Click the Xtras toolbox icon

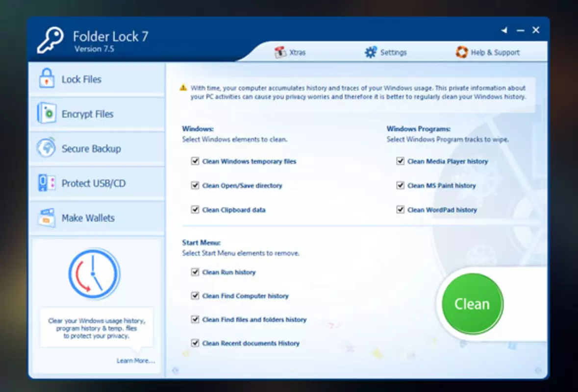[x=280, y=52]
